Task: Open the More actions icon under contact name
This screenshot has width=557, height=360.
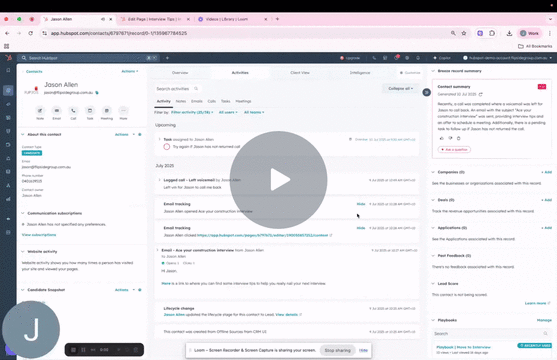Action: coord(123,111)
